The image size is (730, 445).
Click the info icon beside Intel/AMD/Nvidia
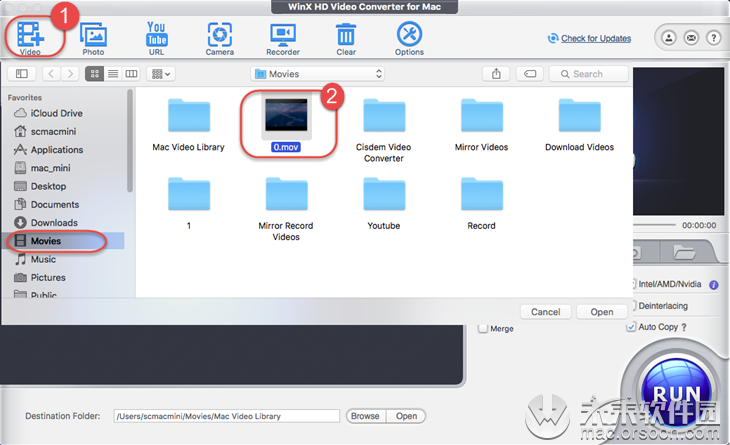coord(714,284)
